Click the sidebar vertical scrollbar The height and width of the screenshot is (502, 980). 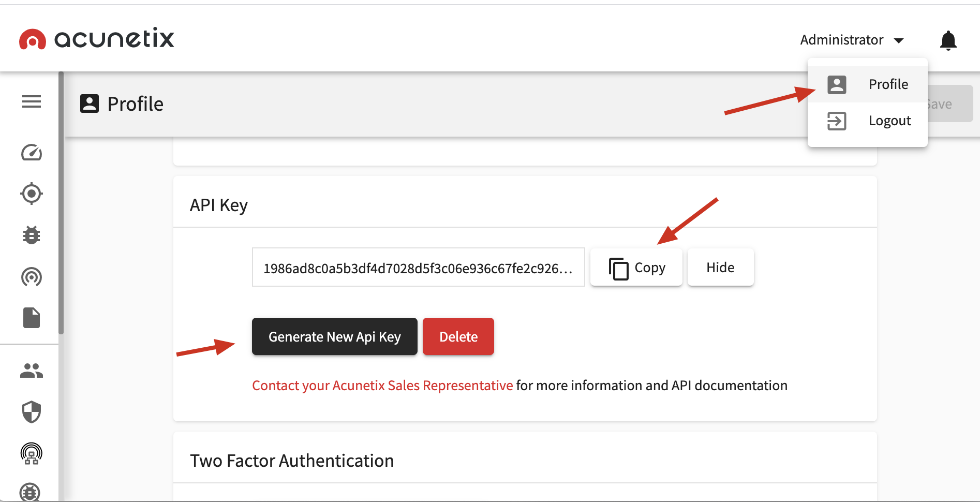[61, 203]
